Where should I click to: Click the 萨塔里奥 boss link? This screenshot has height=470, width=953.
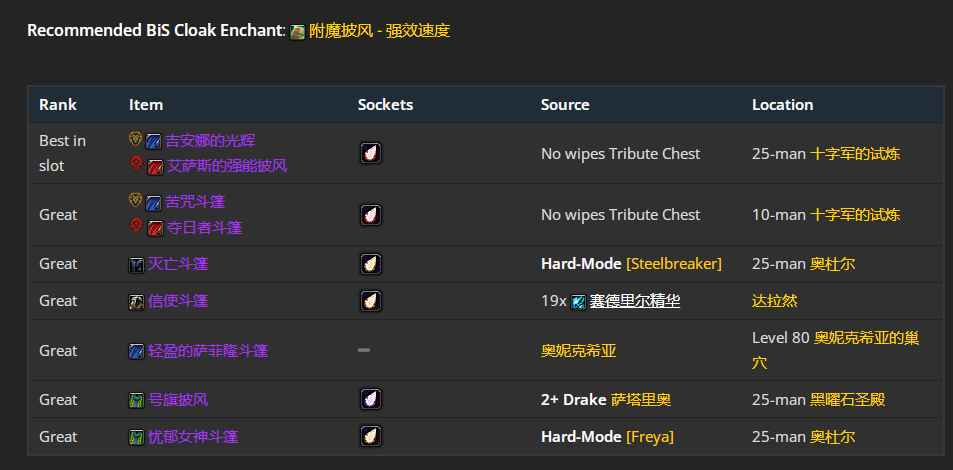641,400
